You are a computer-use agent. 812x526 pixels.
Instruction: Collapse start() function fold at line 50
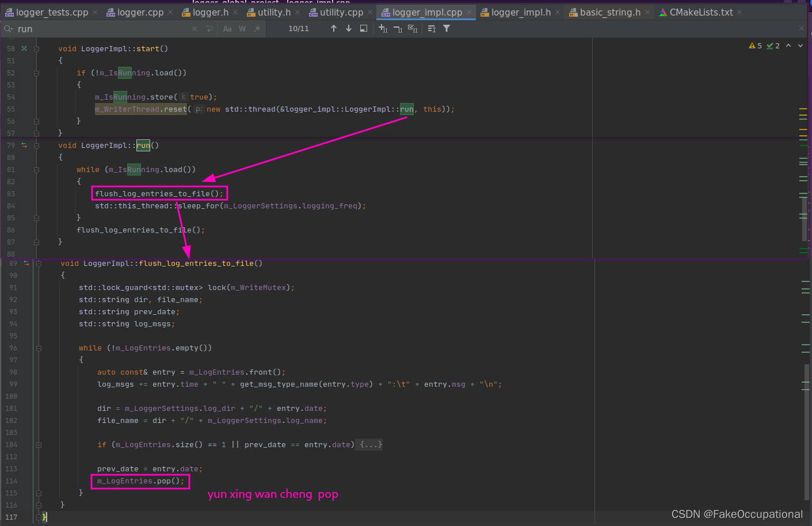click(x=36, y=49)
